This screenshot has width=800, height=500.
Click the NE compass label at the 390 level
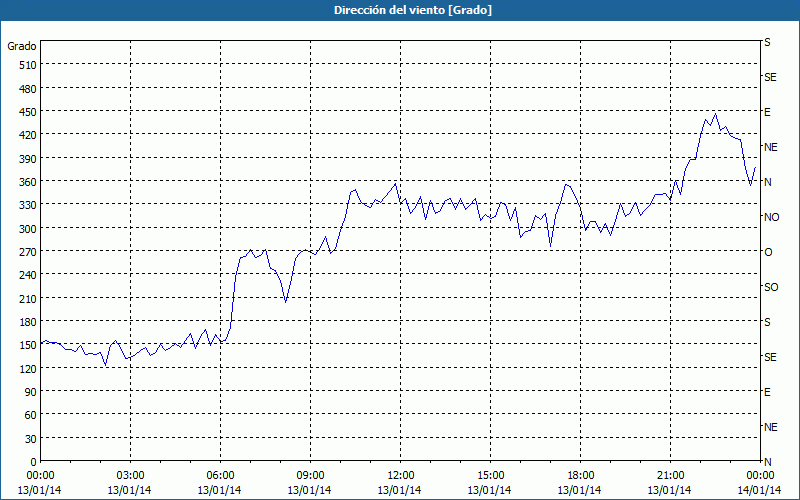[x=771, y=147]
